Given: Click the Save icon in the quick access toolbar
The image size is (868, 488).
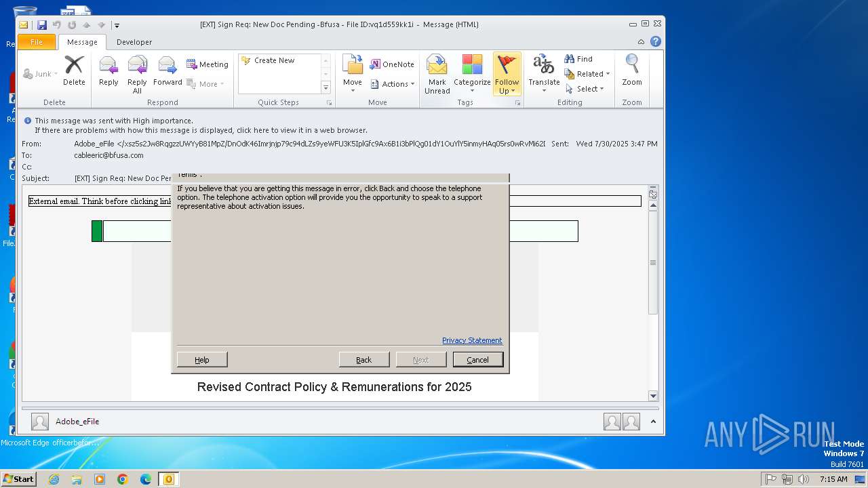Looking at the screenshot, I should coord(42,25).
